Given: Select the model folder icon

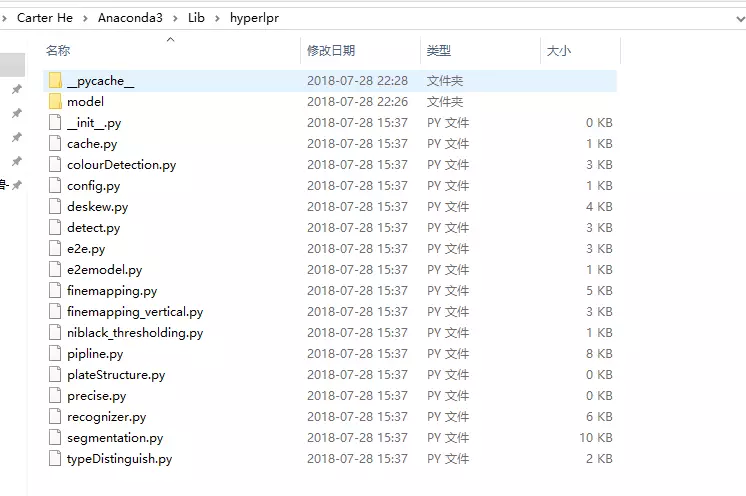Looking at the screenshot, I should pyautogui.click(x=55, y=101).
